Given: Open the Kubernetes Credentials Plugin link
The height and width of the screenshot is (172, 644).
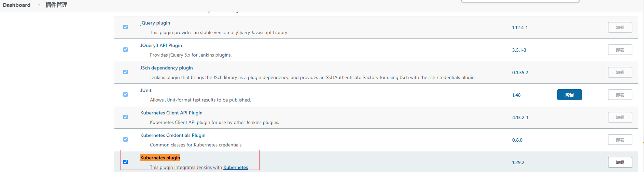Looking at the screenshot, I should pyautogui.click(x=173, y=135).
